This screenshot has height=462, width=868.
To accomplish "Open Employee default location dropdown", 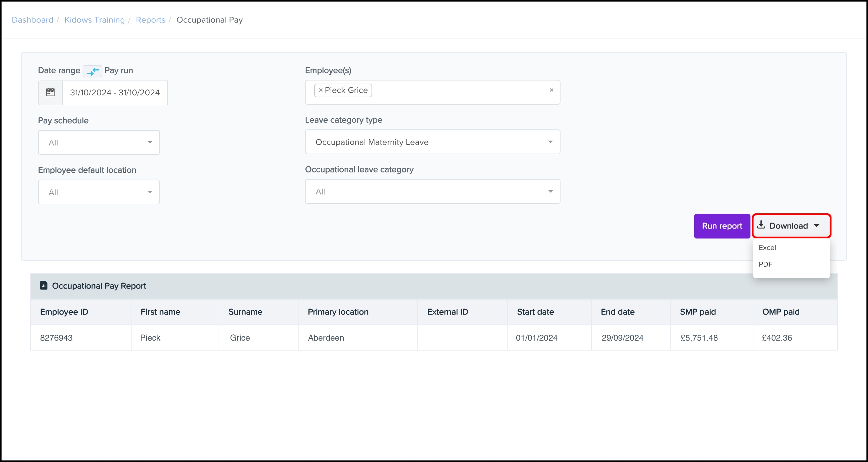I will 99,192.
